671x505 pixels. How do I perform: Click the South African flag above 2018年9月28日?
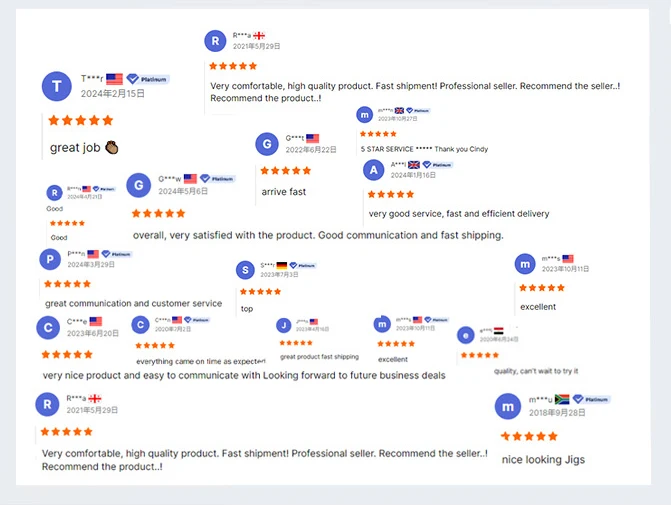pyautogui.click(x=562, y=399)
